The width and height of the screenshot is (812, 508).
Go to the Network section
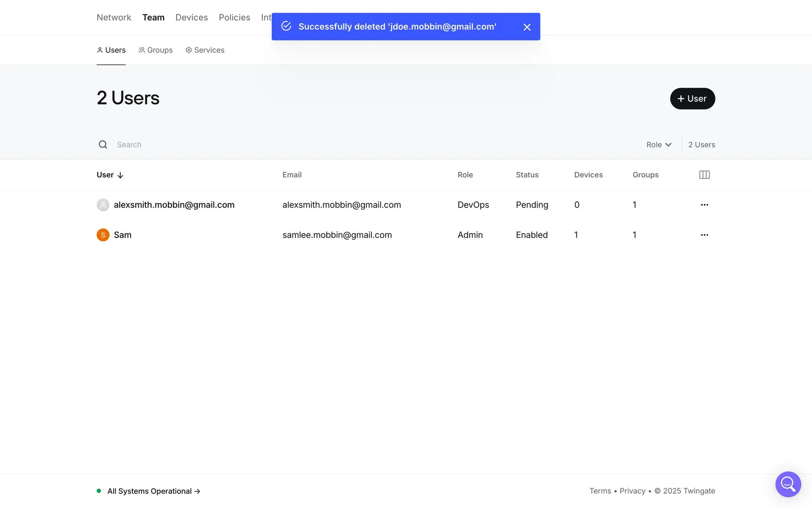pos(114,17)
